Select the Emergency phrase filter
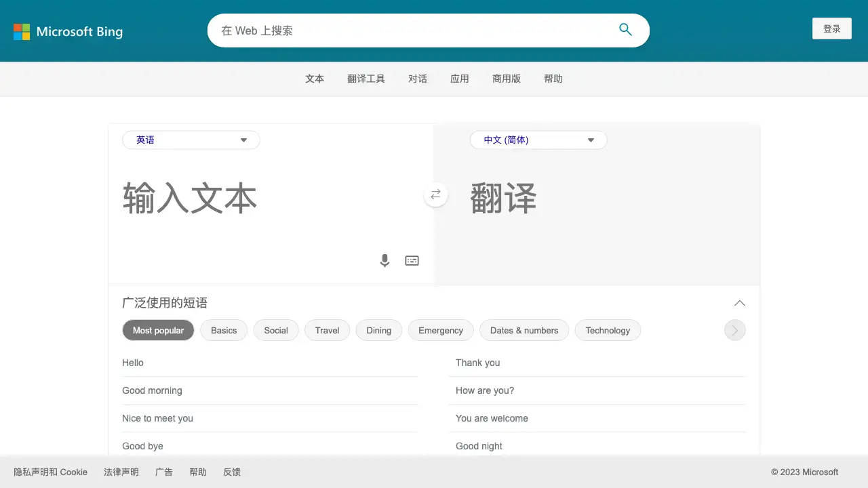This screenshot has height=488, width=868. point(440,330)
